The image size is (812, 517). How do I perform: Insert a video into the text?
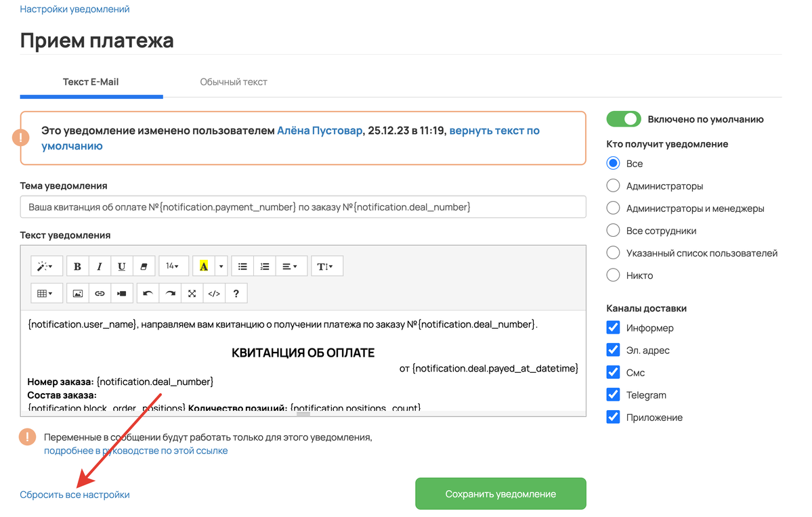click(x=122, y=293)
